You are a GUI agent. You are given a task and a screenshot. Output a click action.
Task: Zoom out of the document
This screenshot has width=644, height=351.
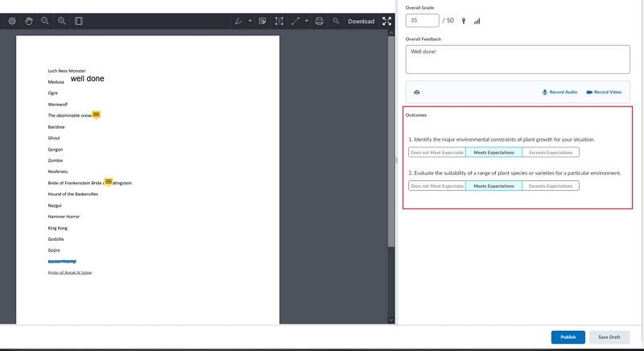click(45, 21)
